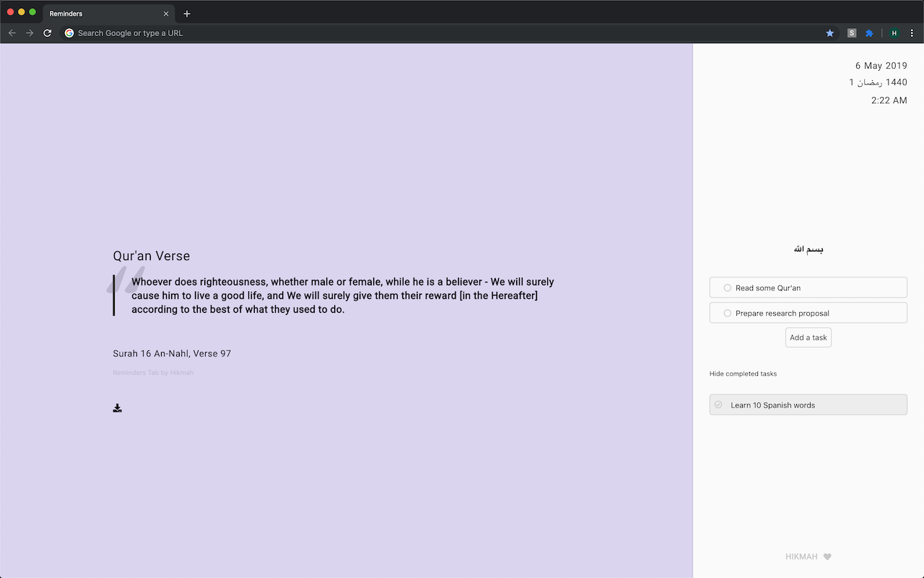This screenshot has height=578, width=924.
Task: Mark 'Prepare research proposal' as complete
Action: click(x=728, y=313)
